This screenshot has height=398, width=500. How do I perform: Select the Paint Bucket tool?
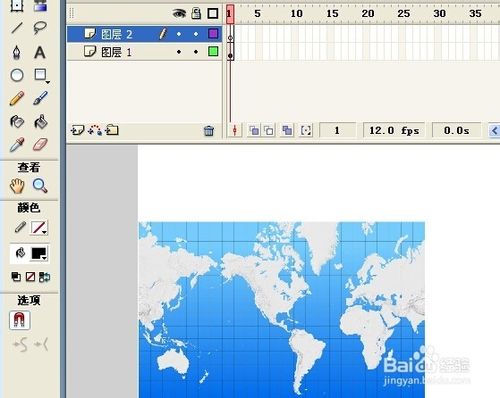tap(41, 122)
